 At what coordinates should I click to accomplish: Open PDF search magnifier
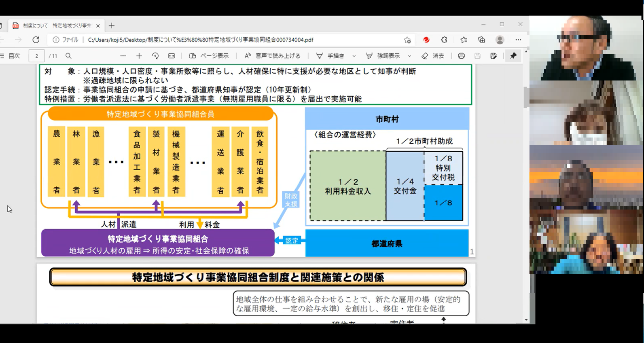[68, 56]
